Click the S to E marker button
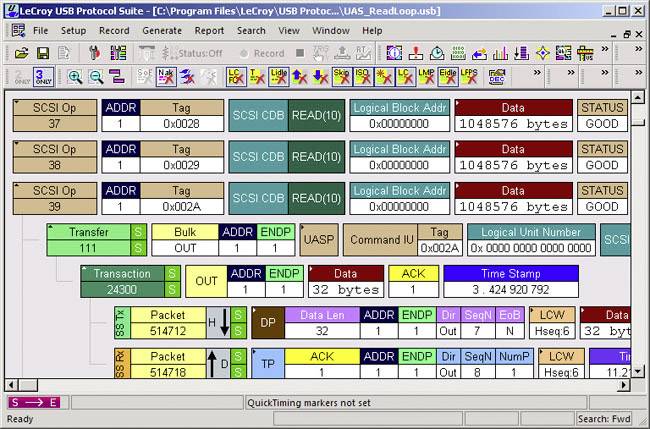The image size is (650, 429). [x=34, y=402]
